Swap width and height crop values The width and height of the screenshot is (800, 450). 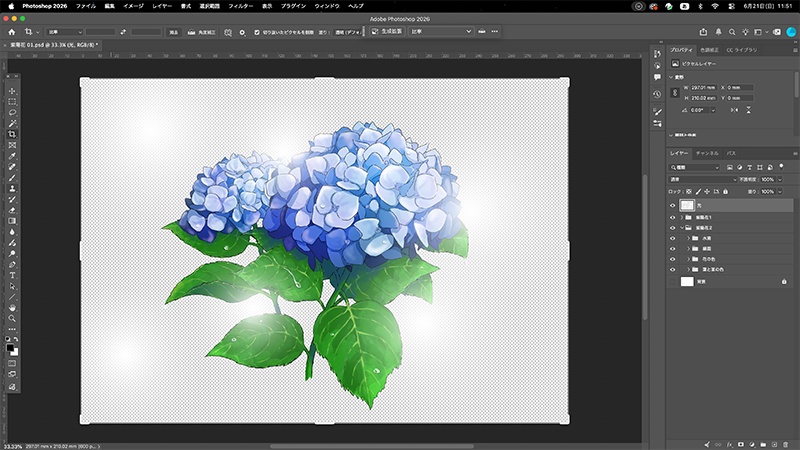click(x=123, y=32)
